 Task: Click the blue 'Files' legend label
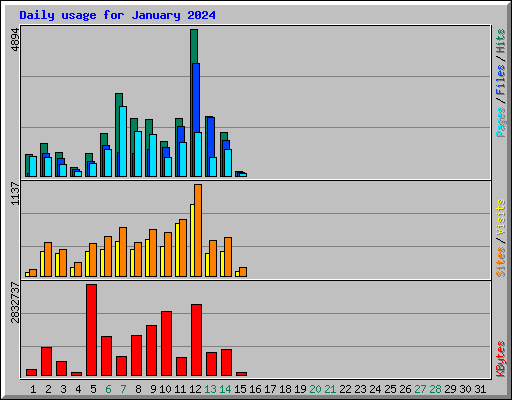[x=501, y=80]
